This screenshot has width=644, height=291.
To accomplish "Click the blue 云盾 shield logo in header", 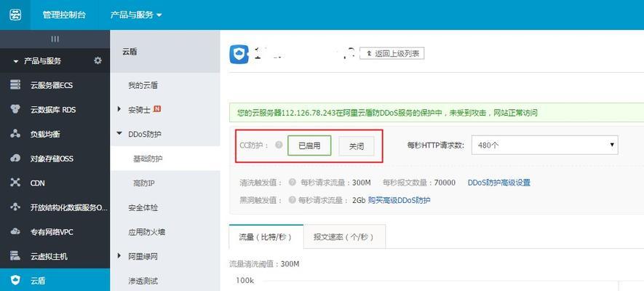I will pos(239,54).
